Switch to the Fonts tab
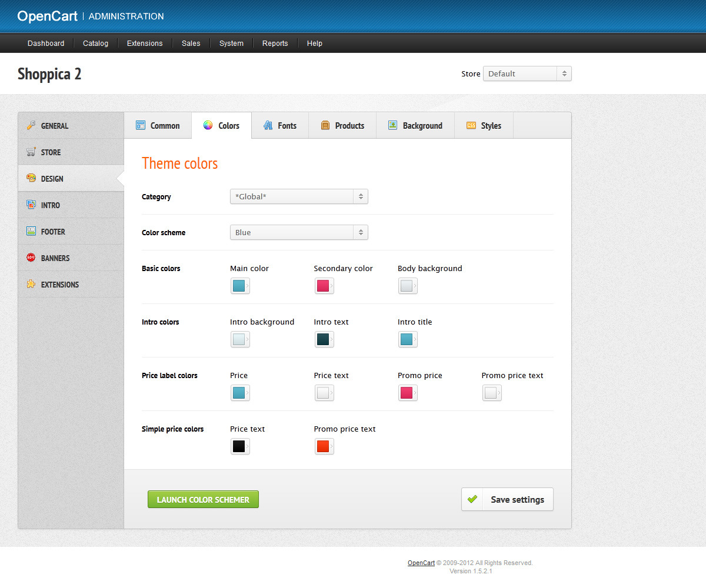 coord(280,125)
